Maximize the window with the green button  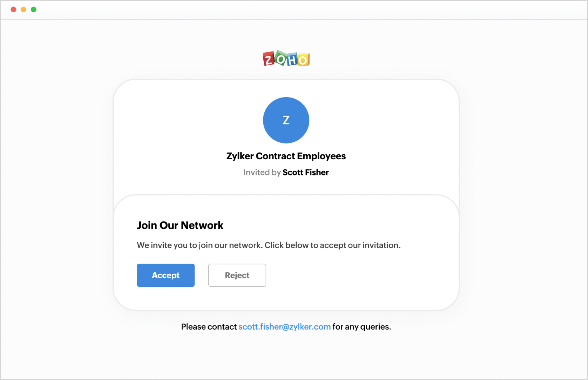[34, 10]
